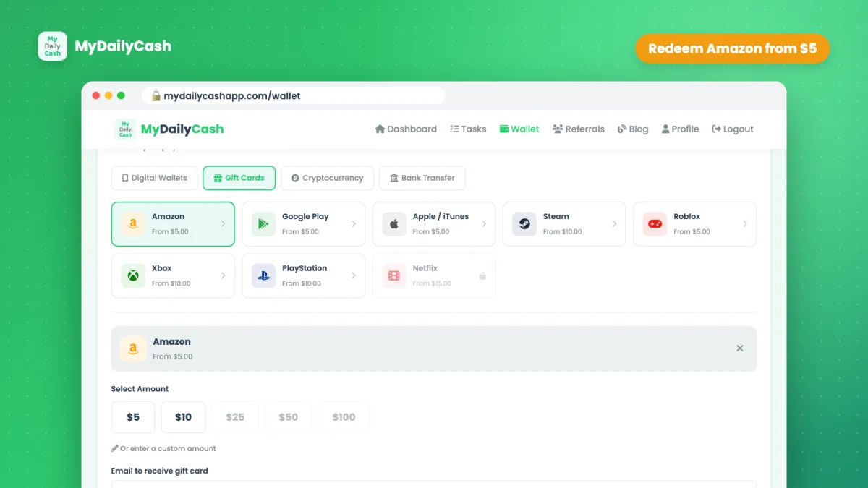Click Redeem Amazon from $5 button
Image resolution: width=868 pixels, height=488 pixels.
point(733,49)
